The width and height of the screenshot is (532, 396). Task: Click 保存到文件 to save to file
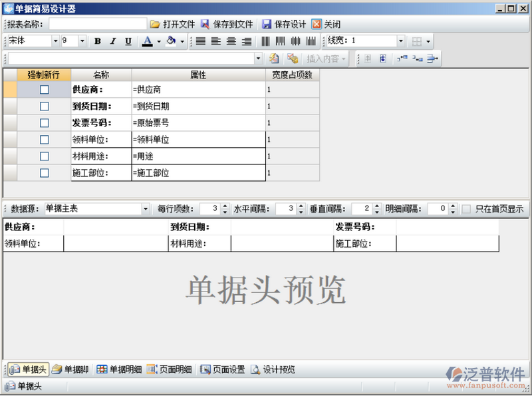tap(227, 24)
